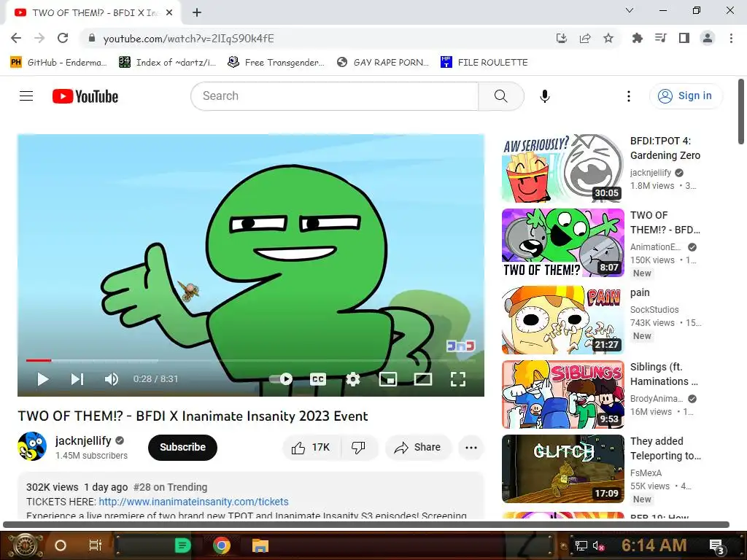Click the horizontal page scrollbar
The width and height of the screenshot is (747, 560).
[366, 525]
